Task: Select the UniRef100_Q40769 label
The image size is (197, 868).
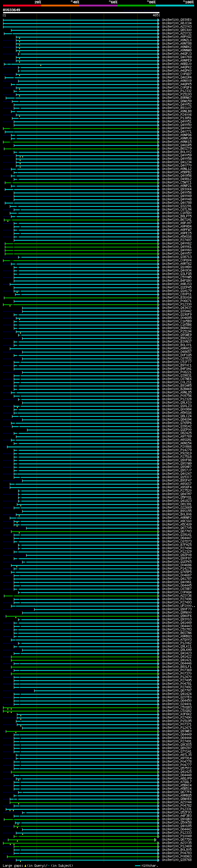Action: tap(176, 57)
